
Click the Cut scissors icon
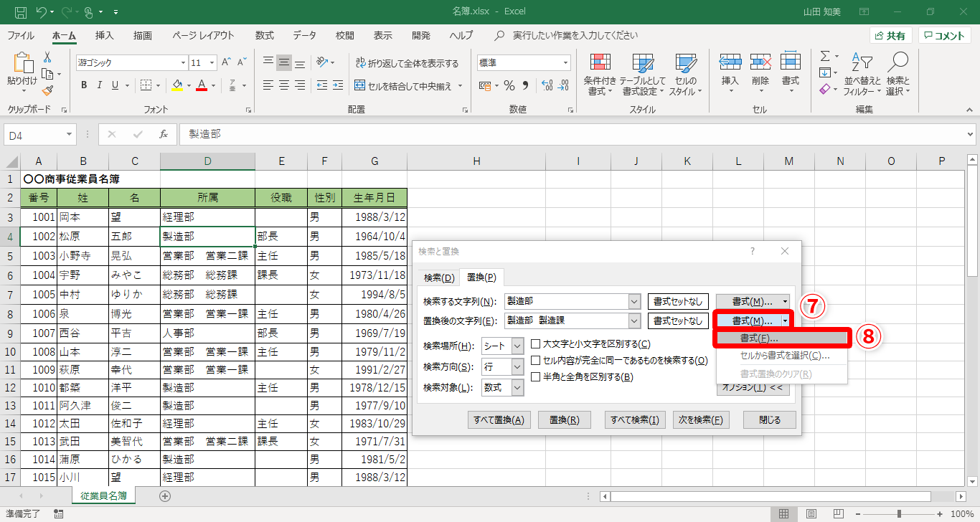(x=47, y=57)
